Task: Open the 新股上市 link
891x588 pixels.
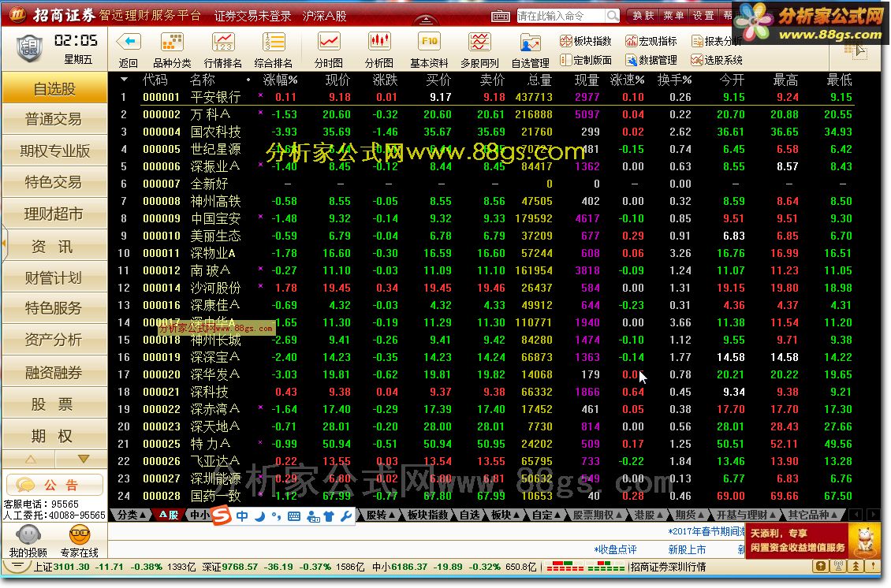Action: (x=687, y=549)
